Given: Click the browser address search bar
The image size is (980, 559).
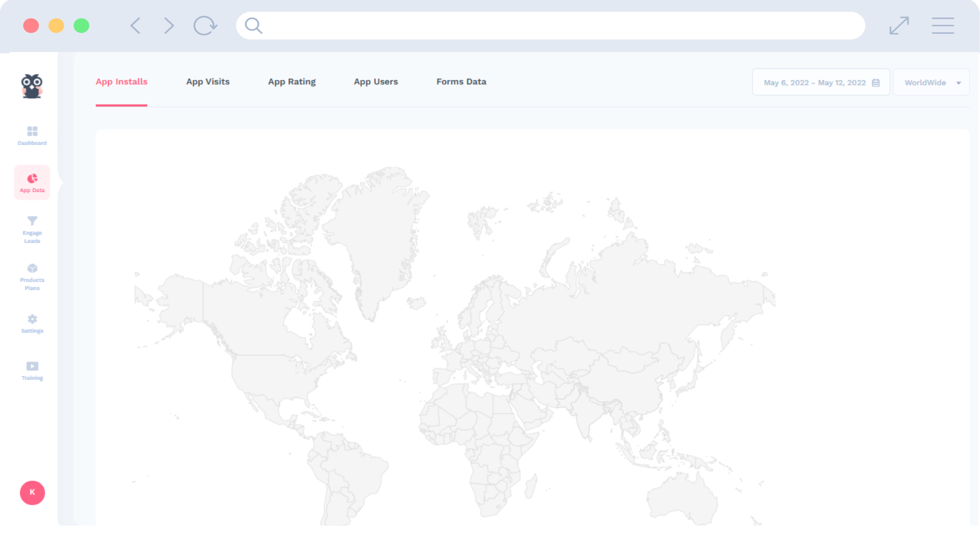Looking at the screenshot, I should (550, 26).
